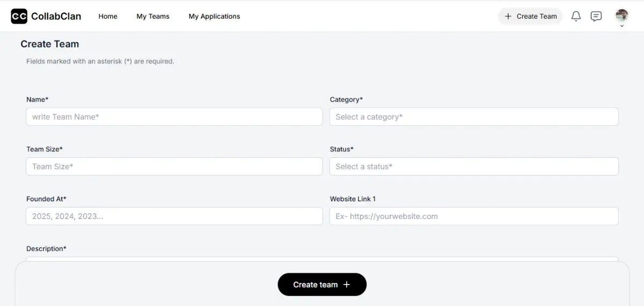
Task: Click the plus icon on Create team button
Action: click(347, 285)
